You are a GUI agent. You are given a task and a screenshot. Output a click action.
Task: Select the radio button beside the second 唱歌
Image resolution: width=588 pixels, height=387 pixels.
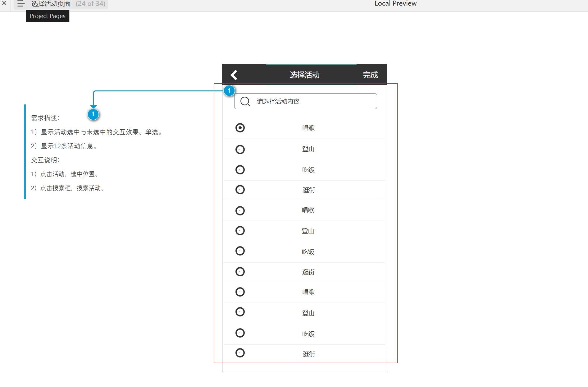pyautogui.click(x=240, y=211)
